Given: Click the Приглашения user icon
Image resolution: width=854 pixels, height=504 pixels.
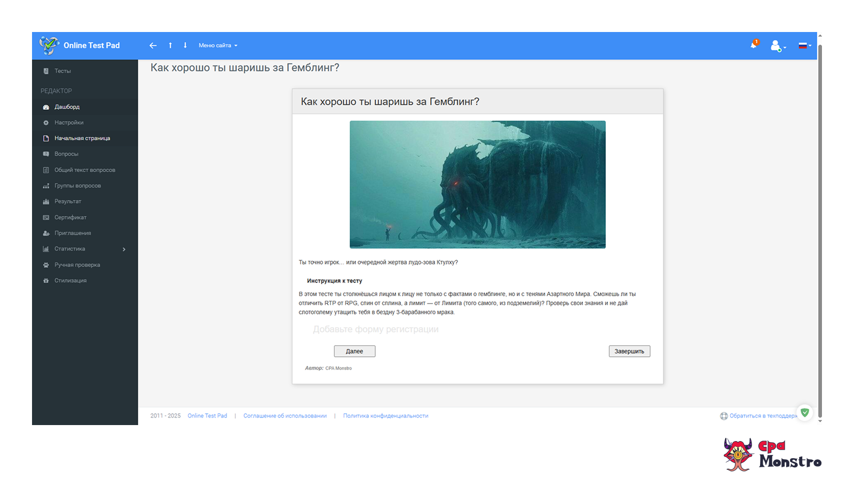Looking at the screenshot, I should pos(46,234).
